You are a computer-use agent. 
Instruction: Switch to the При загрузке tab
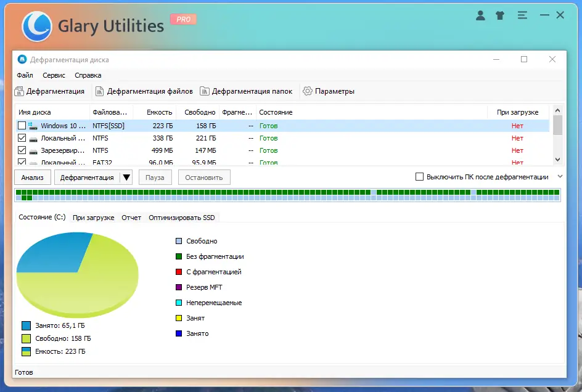pos(94,218)
